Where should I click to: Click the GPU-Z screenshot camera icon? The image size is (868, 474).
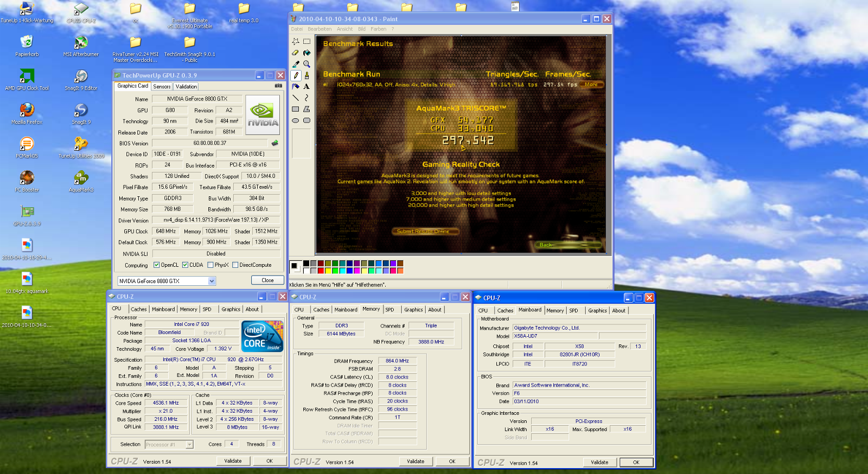278,86
